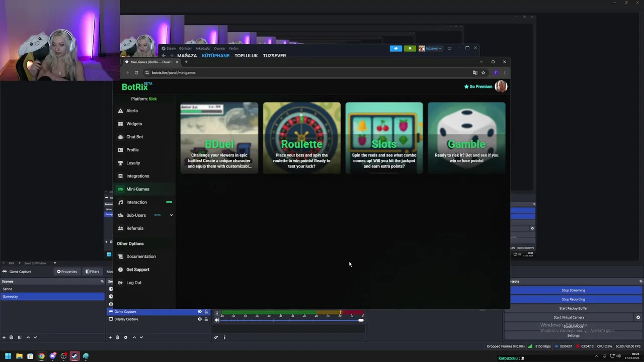Open the Slots mini-game card
Screen dimensions: 644x362
384,138
